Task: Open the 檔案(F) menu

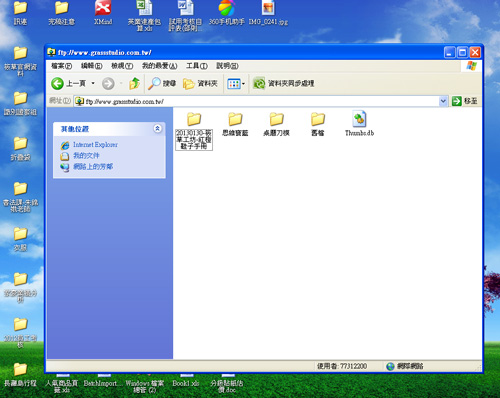Action: [61, 66]
